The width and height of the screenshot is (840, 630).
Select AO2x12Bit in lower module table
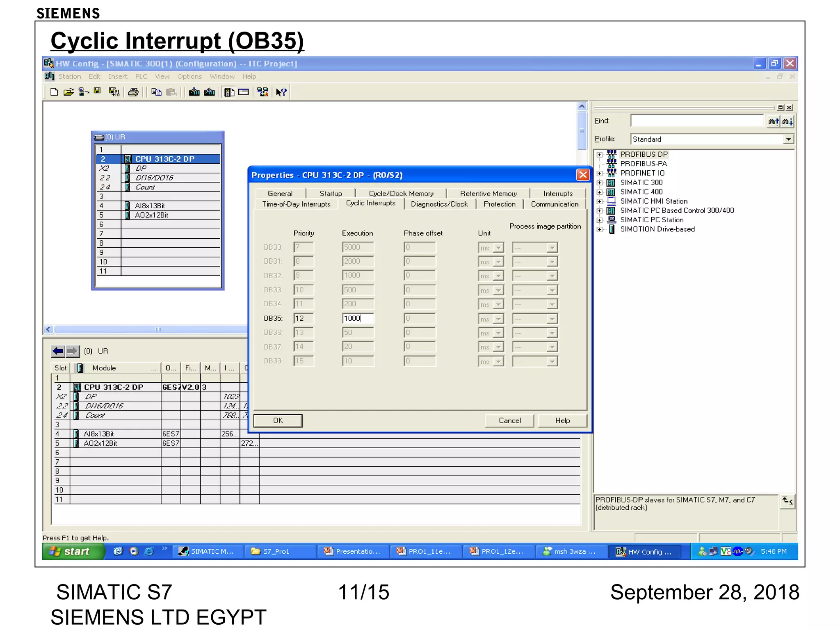100,443
